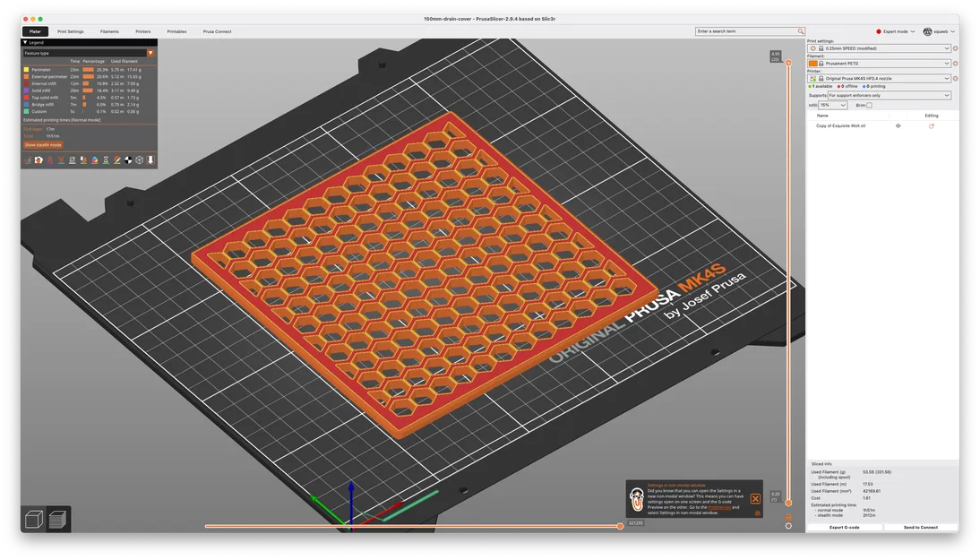Image resolution: width=980 pixels, height=560 pixels.
Task: Open Printers tab
Action: (x=143, y=31)
